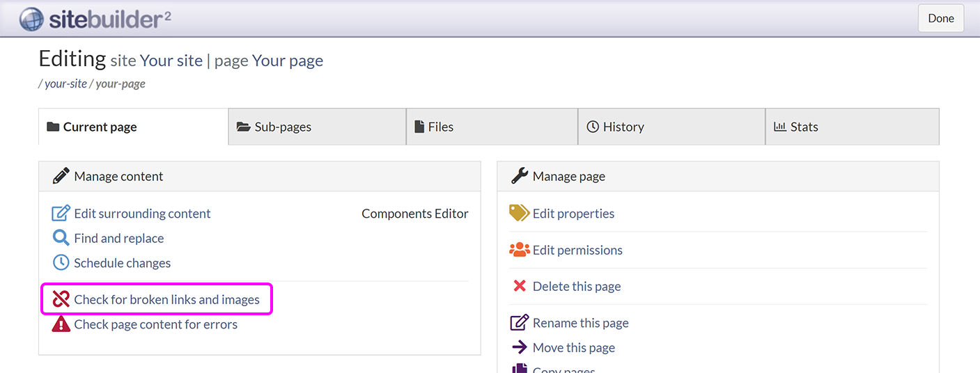980x373 pixels.
Task: Click the orange people icon for permissions
Action: 519,250
